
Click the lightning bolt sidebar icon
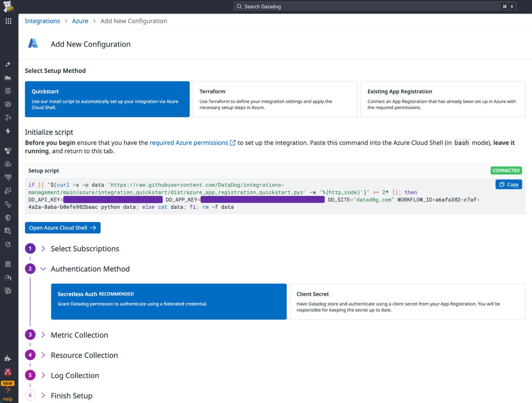tap(8, 131)
